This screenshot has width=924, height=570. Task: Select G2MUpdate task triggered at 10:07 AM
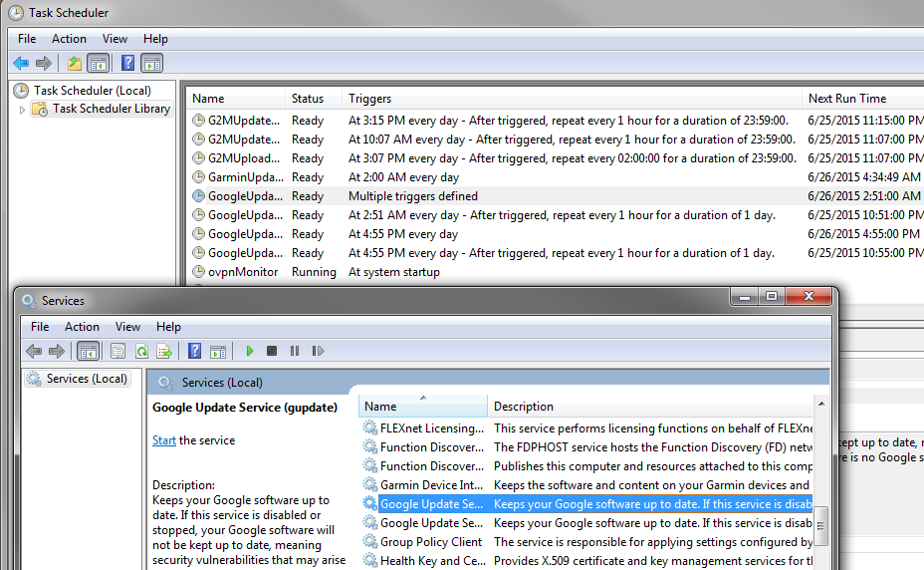(x=556, y=140)
